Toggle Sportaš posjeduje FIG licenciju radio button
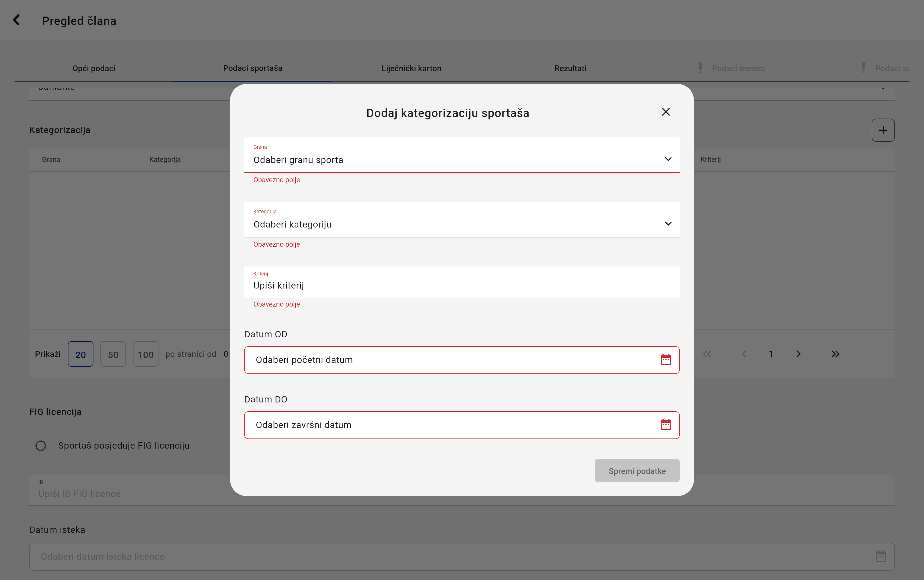Screen dimensions: 924x580 [x=41, y=446]
